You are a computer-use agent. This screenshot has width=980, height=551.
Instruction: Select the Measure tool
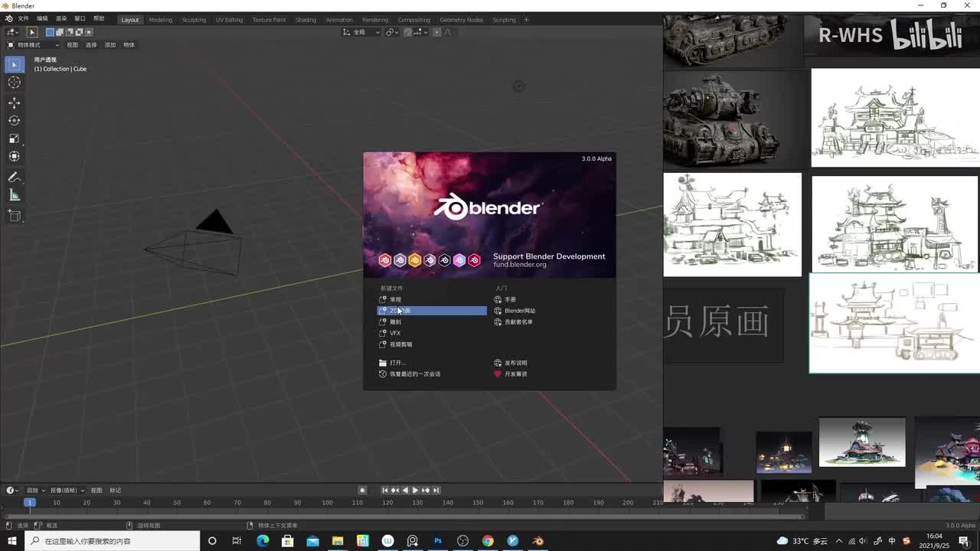pos(14,195)
